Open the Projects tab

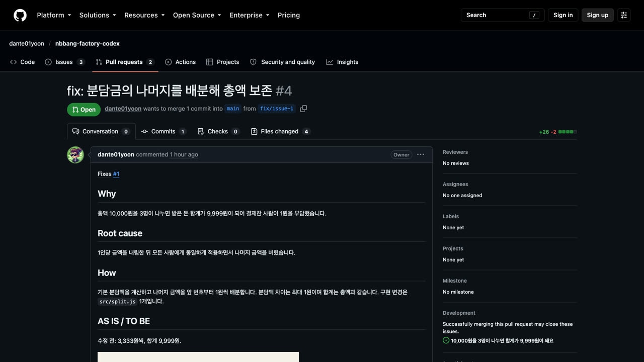point(222,62)
